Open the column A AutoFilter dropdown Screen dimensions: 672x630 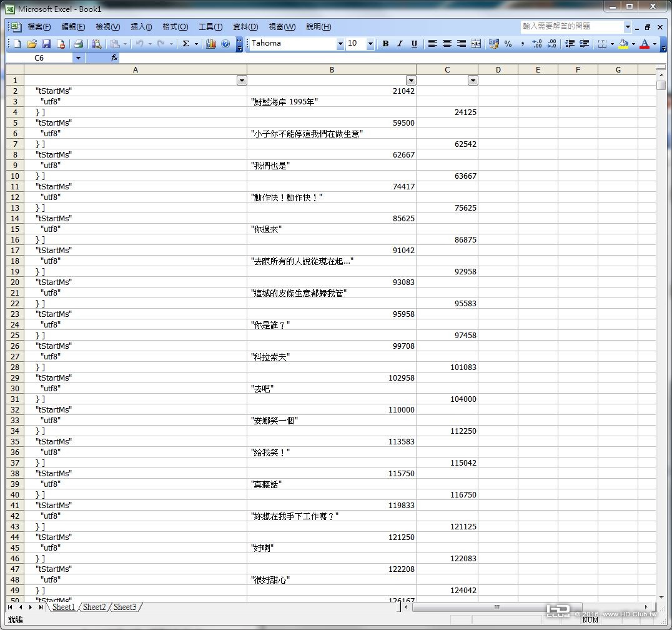[x=242, y=81]
